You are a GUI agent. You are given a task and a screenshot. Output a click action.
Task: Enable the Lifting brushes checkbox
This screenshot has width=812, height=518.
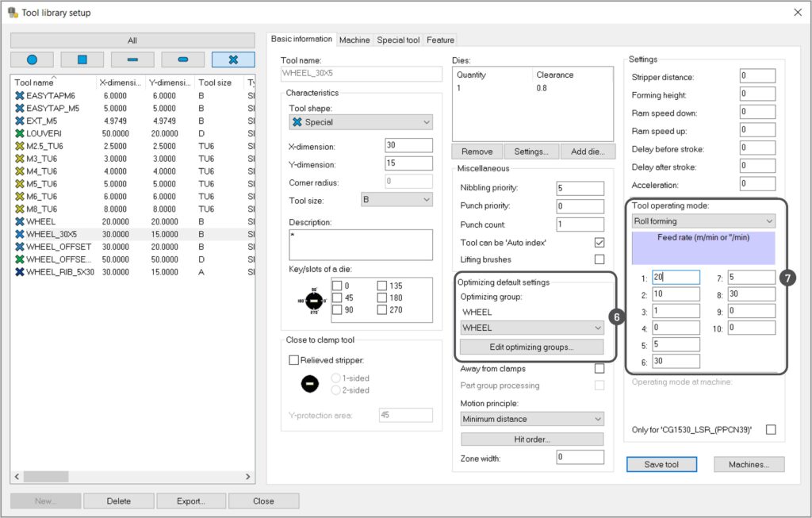(x=599, y=259)
